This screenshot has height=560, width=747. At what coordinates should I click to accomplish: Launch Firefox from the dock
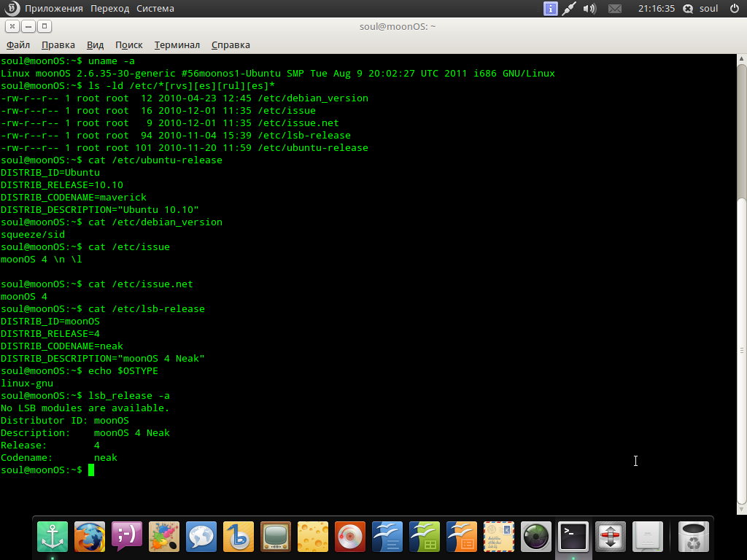[x=90, y=537]
